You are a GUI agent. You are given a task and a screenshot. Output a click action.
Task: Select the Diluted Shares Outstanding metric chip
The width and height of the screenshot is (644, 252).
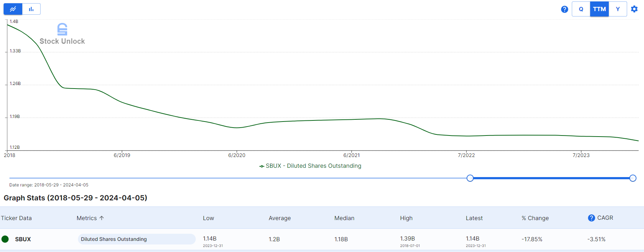pyautogui.click(x=136, y=239)
